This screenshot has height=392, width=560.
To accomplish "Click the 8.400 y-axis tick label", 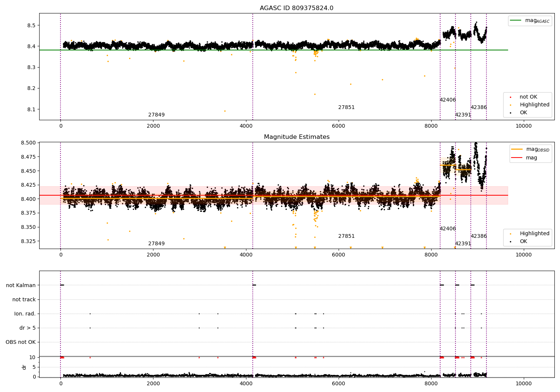I will click(28, 199).
